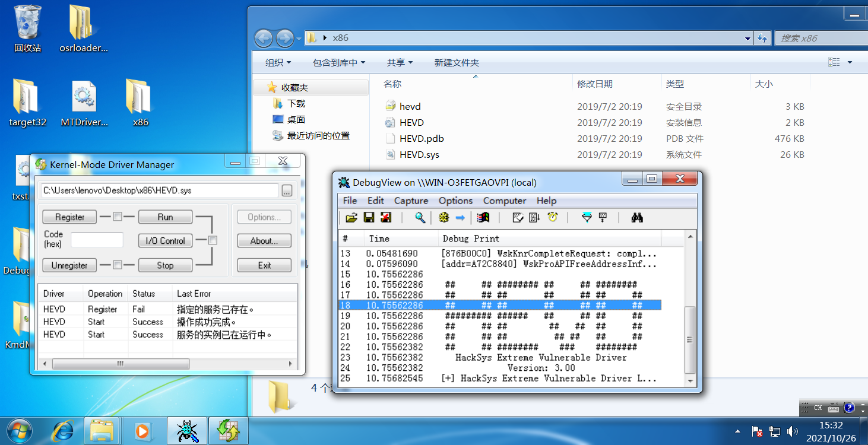The height and width of the screenshot is (445, 868).
Task: Click the Driver Manager horizontal scrollbar thumb
Action: pyautogui.click(x=121, y=364)
